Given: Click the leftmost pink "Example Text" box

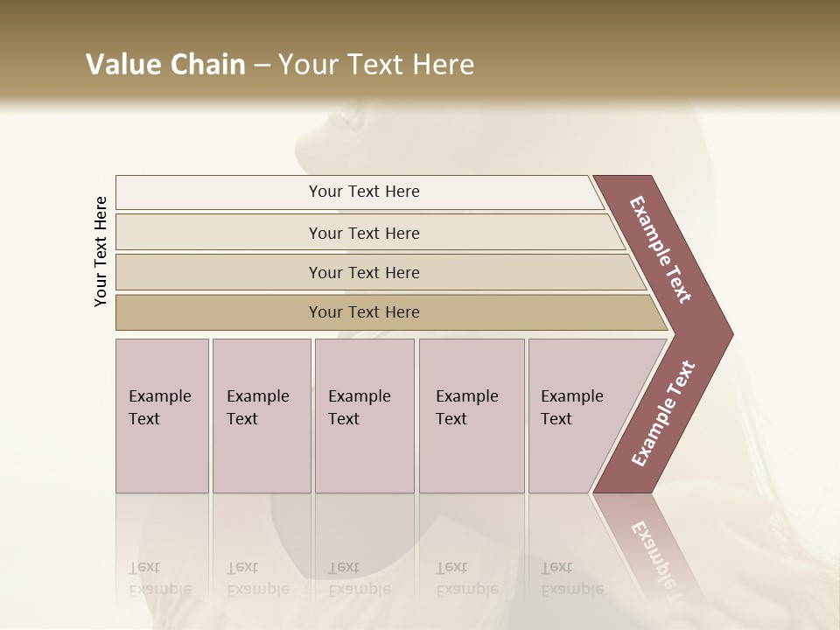Looking at the screenshot, I should coord(163,416).
